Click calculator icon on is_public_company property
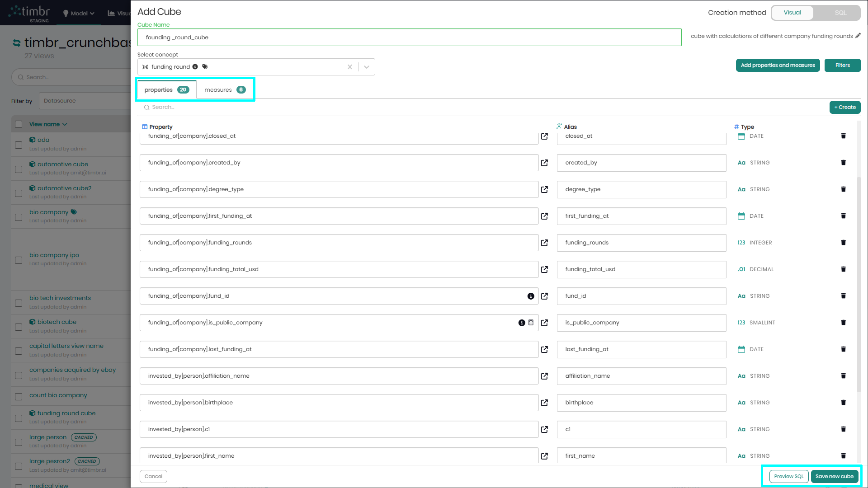868x488 pixels. [531, 323]
